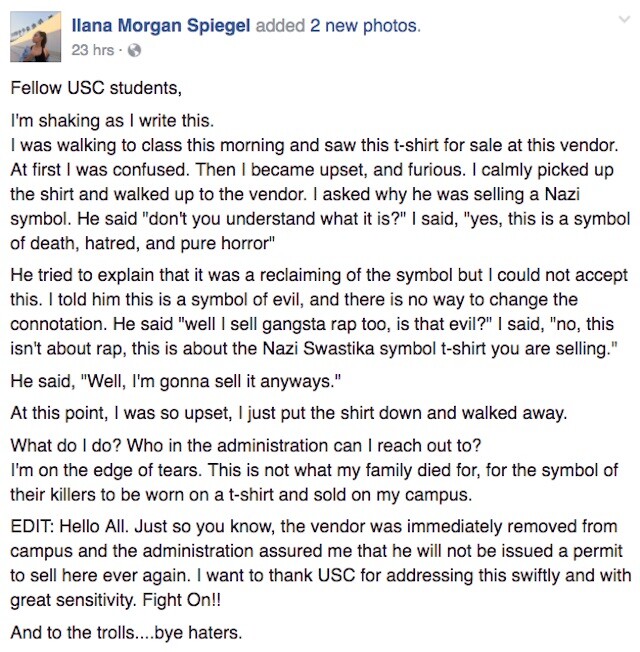The image size is (640, 652).
Task: Click the gangsta rap quote line
Action: pos(312,324)
